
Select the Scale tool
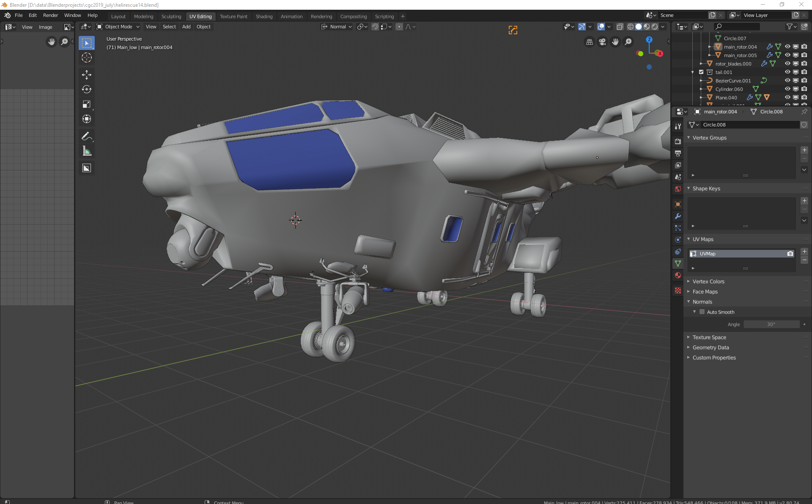point(86,104)
